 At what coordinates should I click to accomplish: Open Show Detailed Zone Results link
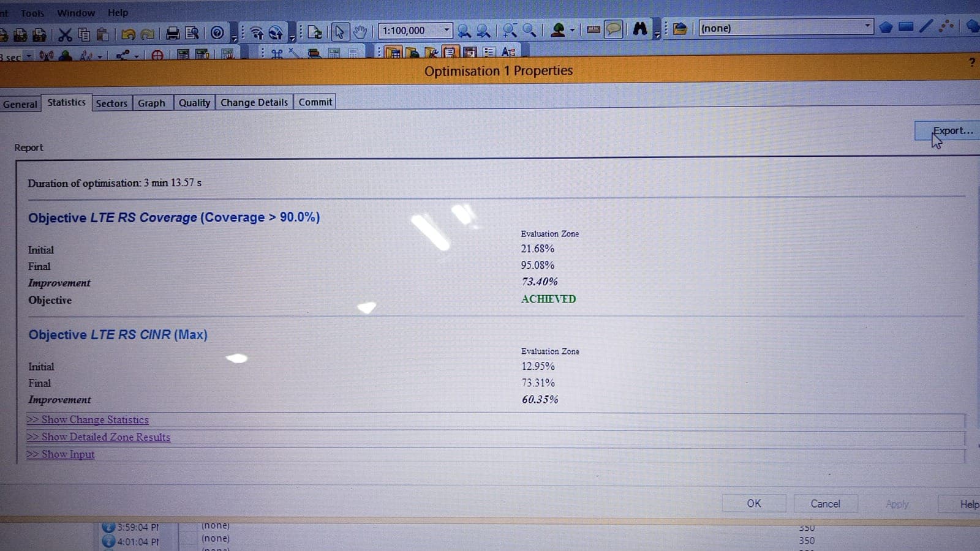click(x=99, y=437)
